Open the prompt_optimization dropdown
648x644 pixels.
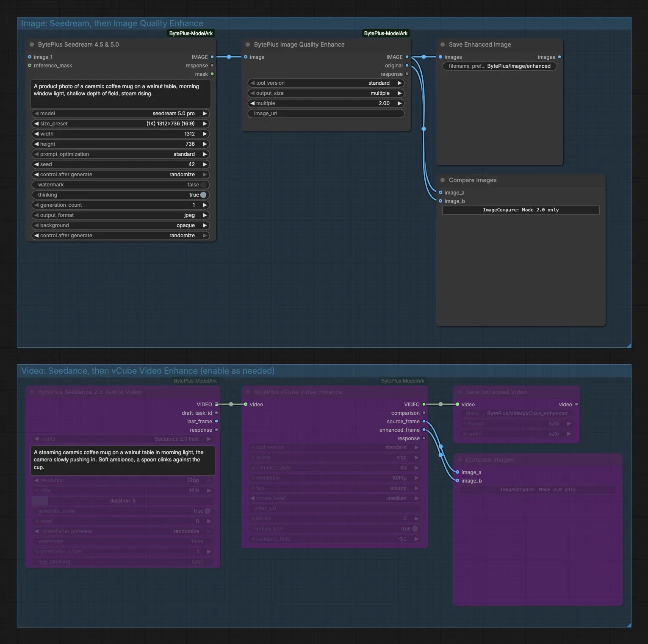pos(121,154)
